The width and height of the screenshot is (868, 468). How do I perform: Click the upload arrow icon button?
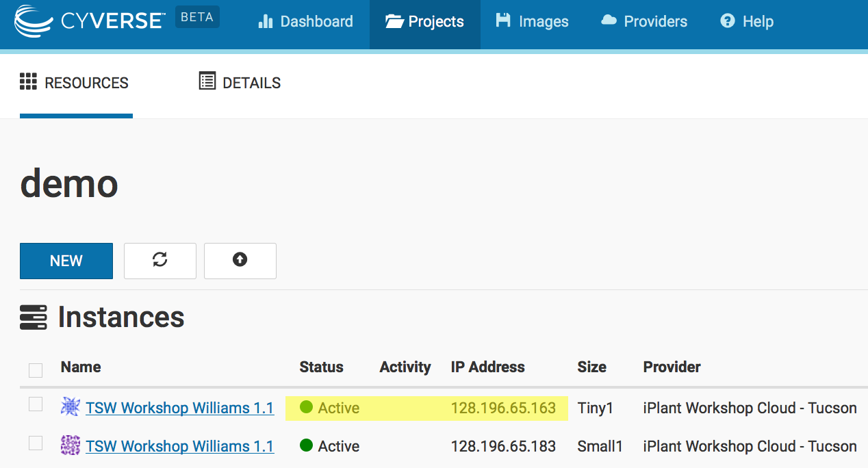(x=240, y=260)
